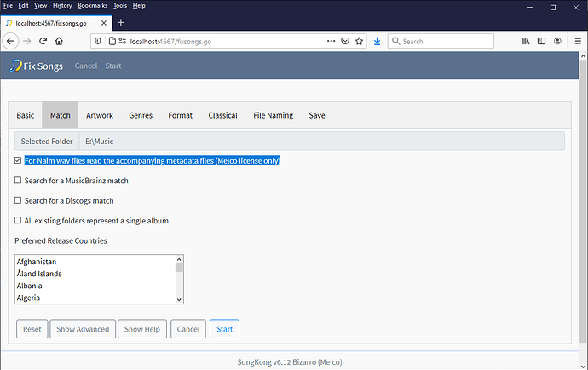This screenshot has height=370, width=588.
Task: Open the Bookmarks menu
Action: 93,6
